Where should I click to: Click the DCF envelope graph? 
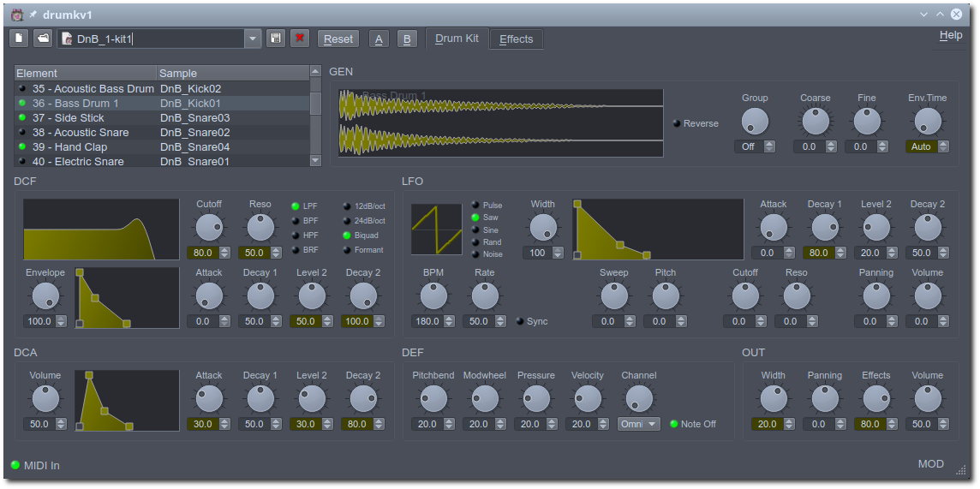[127, 298]
